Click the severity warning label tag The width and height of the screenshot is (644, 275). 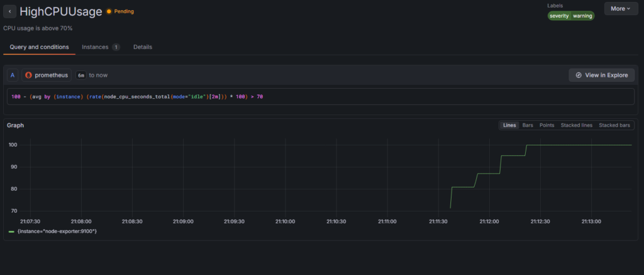[x=570, y=16]
